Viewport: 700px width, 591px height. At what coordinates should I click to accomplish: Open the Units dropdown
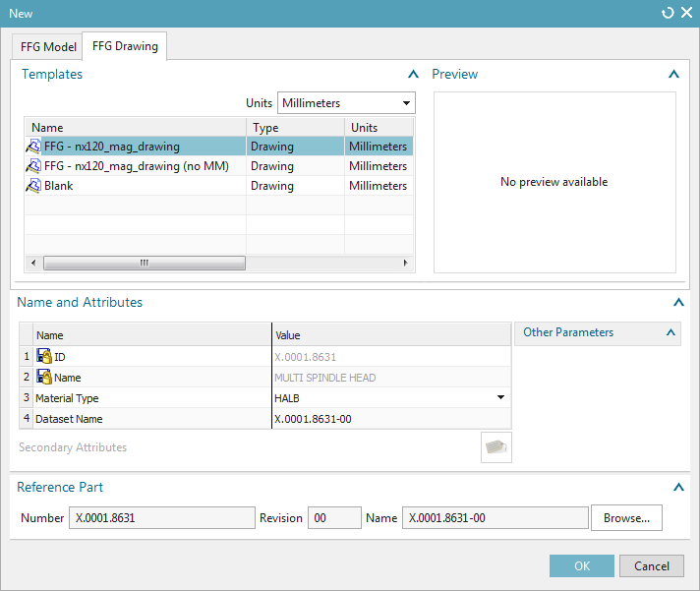[x=347, y=103]
